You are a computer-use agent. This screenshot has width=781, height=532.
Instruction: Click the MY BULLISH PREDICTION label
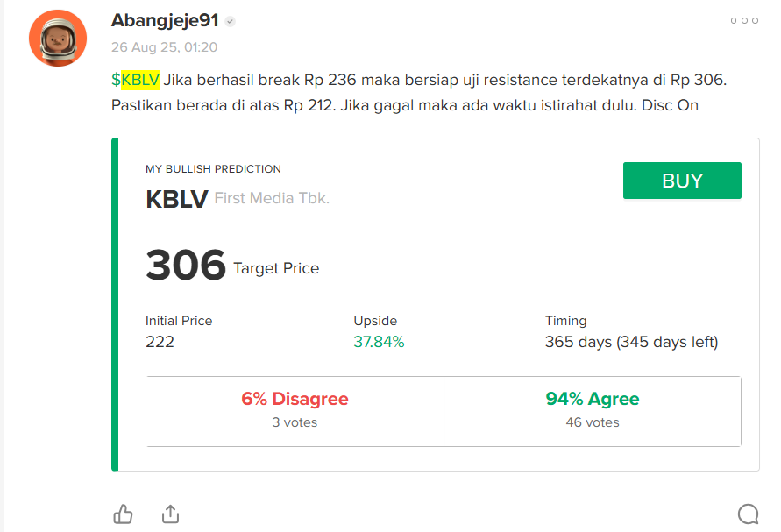[x=213, y=169]
